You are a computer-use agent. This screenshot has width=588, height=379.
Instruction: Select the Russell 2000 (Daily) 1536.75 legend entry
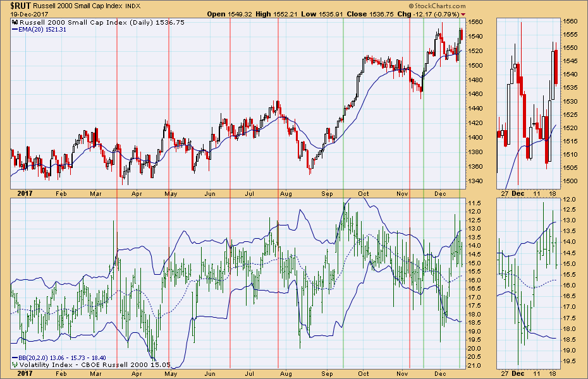102,23
